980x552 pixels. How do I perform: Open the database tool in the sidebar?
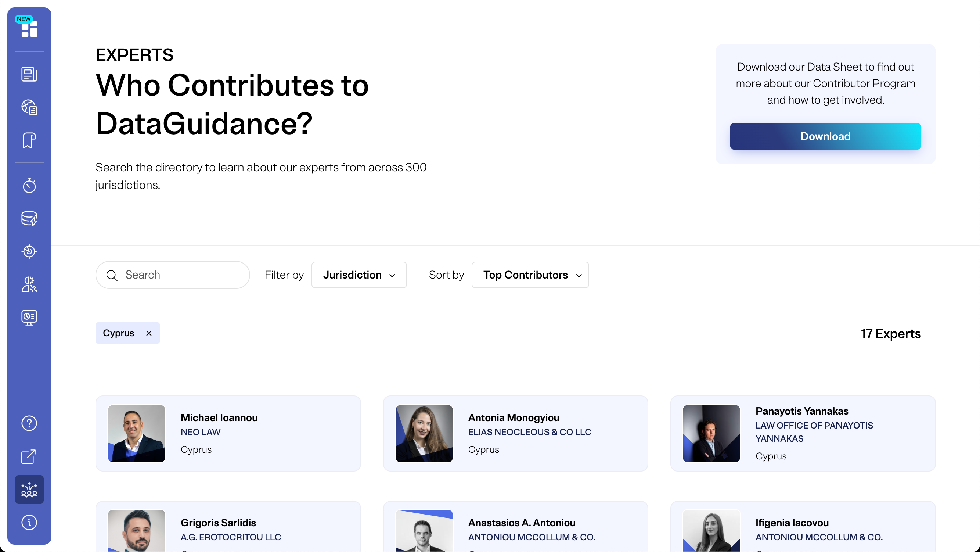29,219
